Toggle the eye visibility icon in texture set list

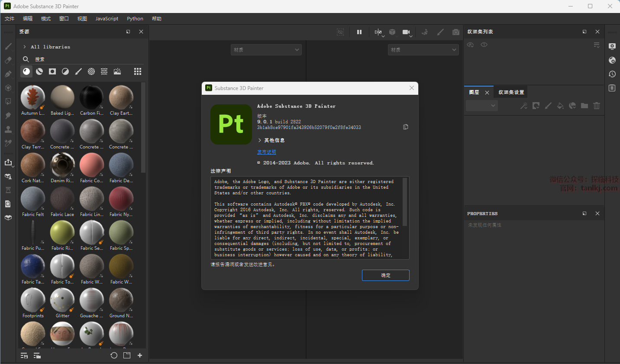[484, 45]
